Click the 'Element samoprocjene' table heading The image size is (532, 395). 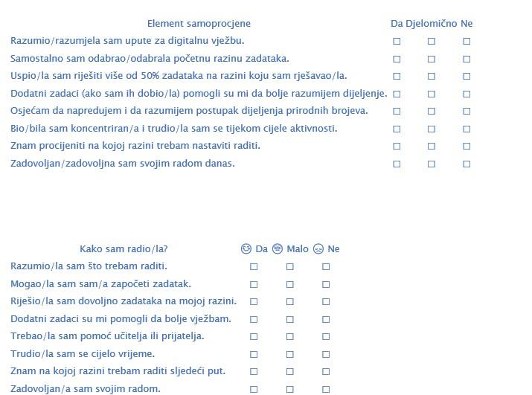(199, 24)
